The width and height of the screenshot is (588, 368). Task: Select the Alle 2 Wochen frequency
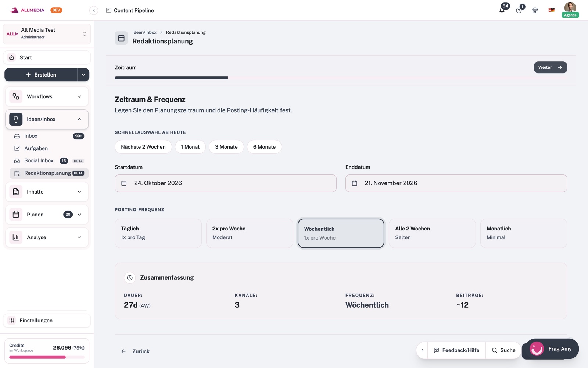432,233
